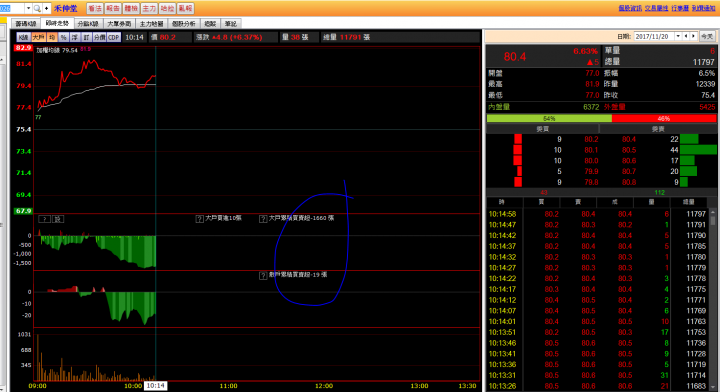Viewport: 720px width, 392px height.
Task: Switch to the 主力地圖 tab
Action: 152,23
